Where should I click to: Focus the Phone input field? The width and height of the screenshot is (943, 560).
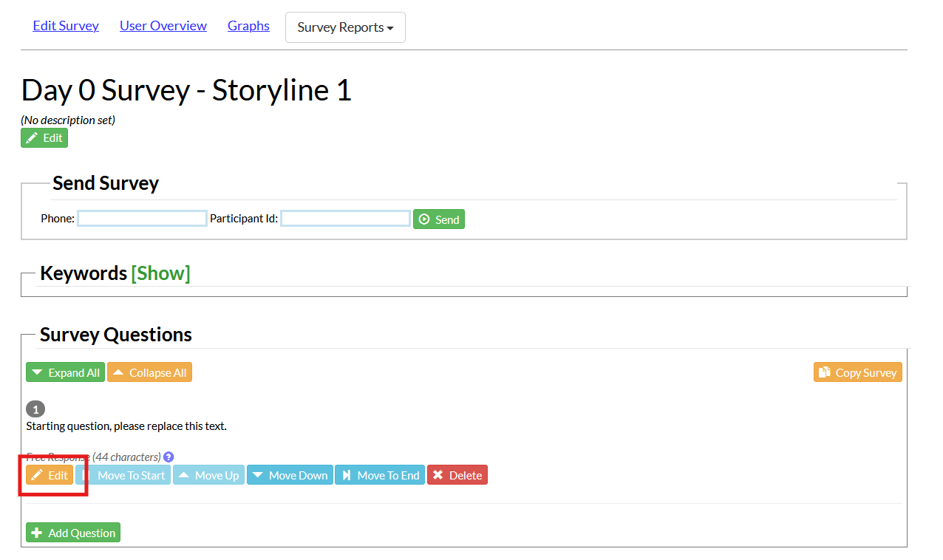pos(142,219)
